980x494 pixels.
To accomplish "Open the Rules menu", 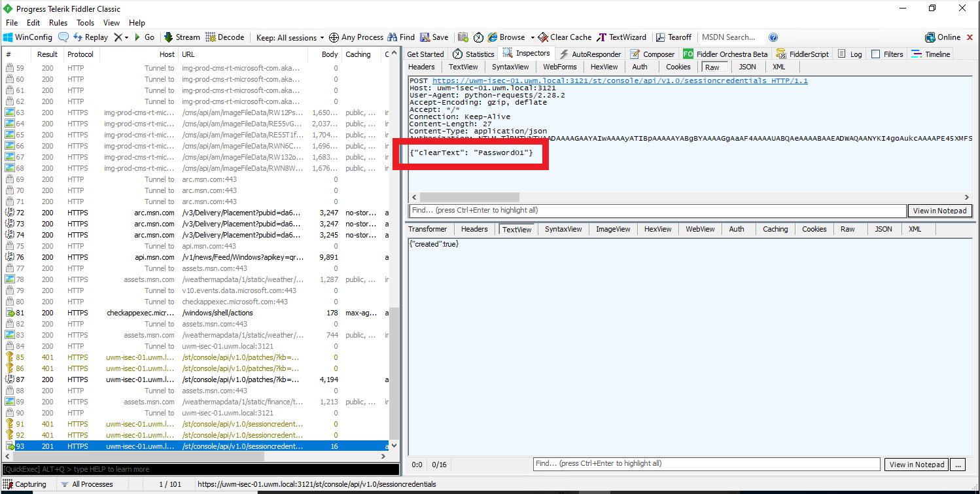I will click(58, 22).
